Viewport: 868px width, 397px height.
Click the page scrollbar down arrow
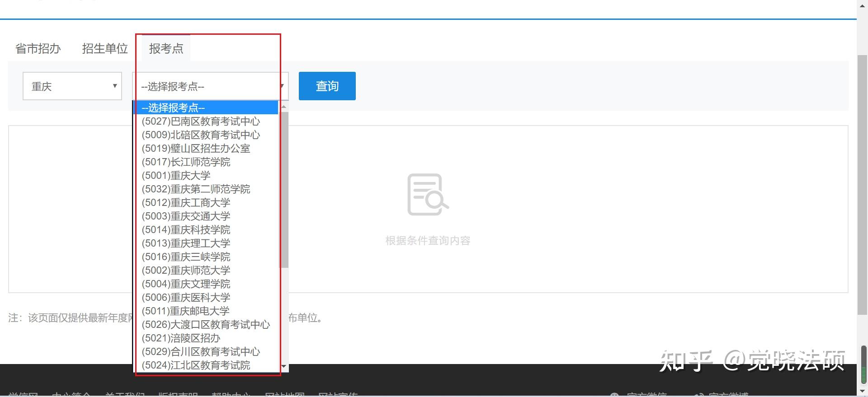[x=862, y=391]
